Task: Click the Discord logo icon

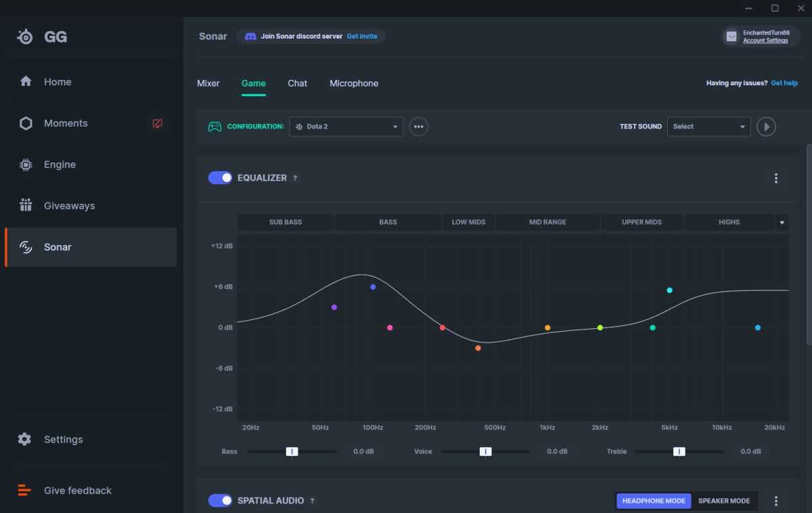Action: tap(250, 37)
